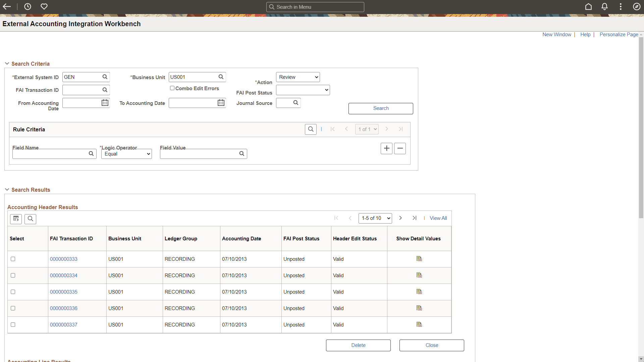Click the Search button
The width and height of the screenshot is (644, 362).
pyautogui.click(x=380, y=108)
